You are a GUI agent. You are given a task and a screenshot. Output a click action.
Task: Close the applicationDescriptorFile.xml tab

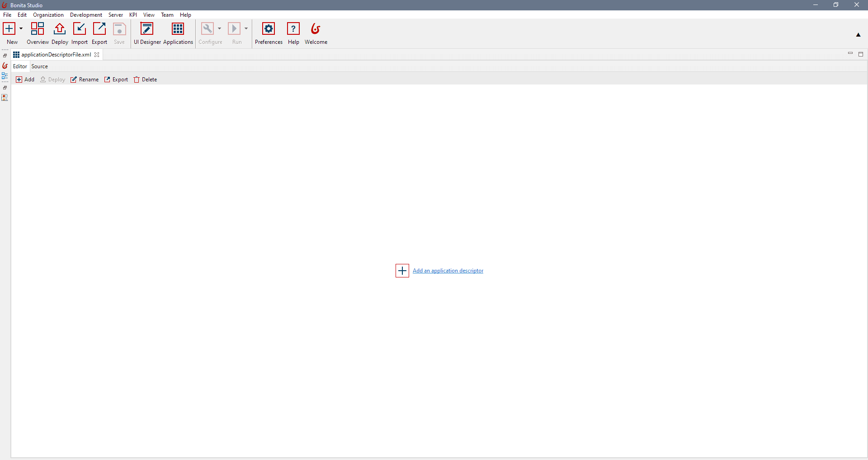(x=97, y=55)
